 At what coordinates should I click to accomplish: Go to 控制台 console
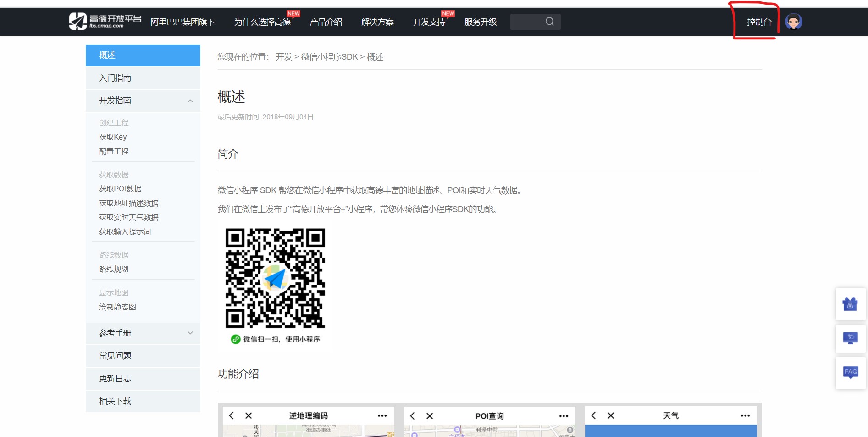[x=759, y=22]
